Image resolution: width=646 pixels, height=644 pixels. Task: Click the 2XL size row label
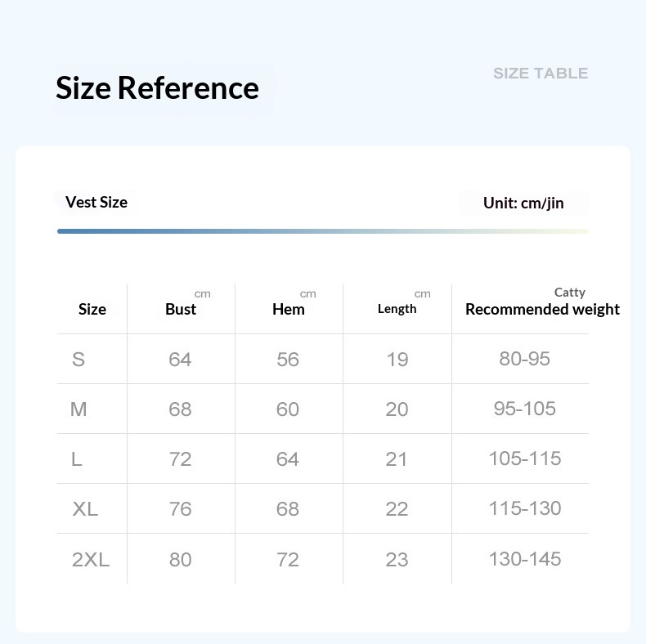tap(91, 560)
